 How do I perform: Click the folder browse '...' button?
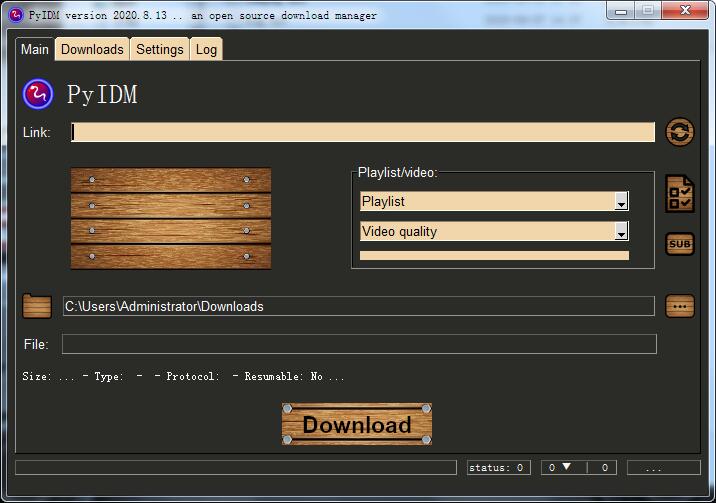pos(680,306)
